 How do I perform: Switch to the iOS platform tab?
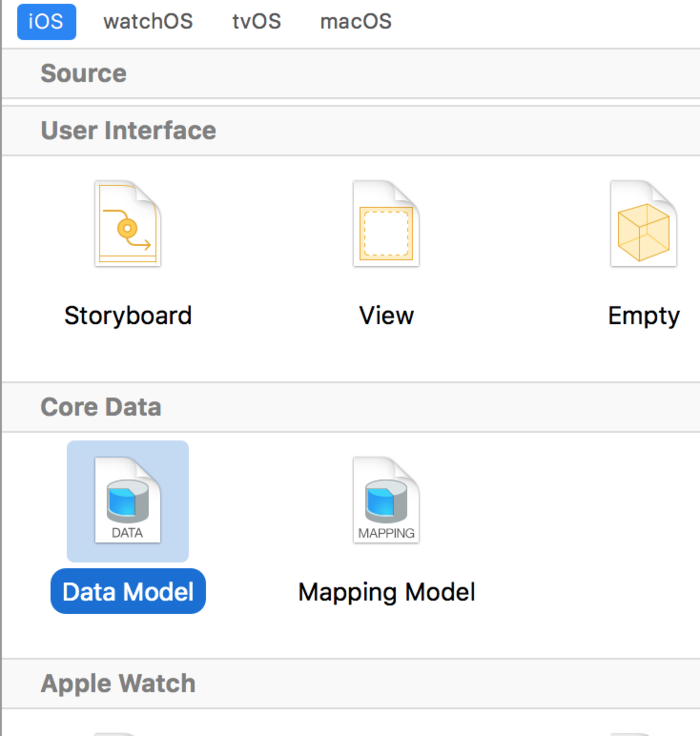click(x=46, y=21)
